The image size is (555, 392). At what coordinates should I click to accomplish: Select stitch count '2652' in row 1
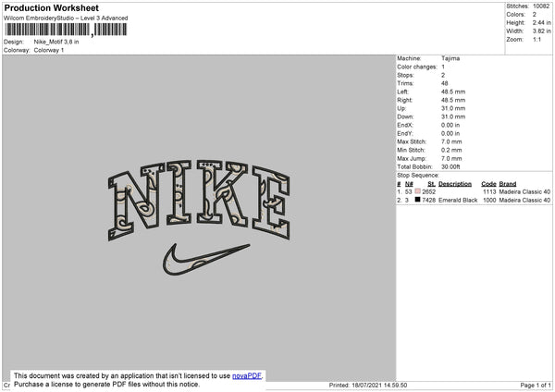[x=428, y=191]
